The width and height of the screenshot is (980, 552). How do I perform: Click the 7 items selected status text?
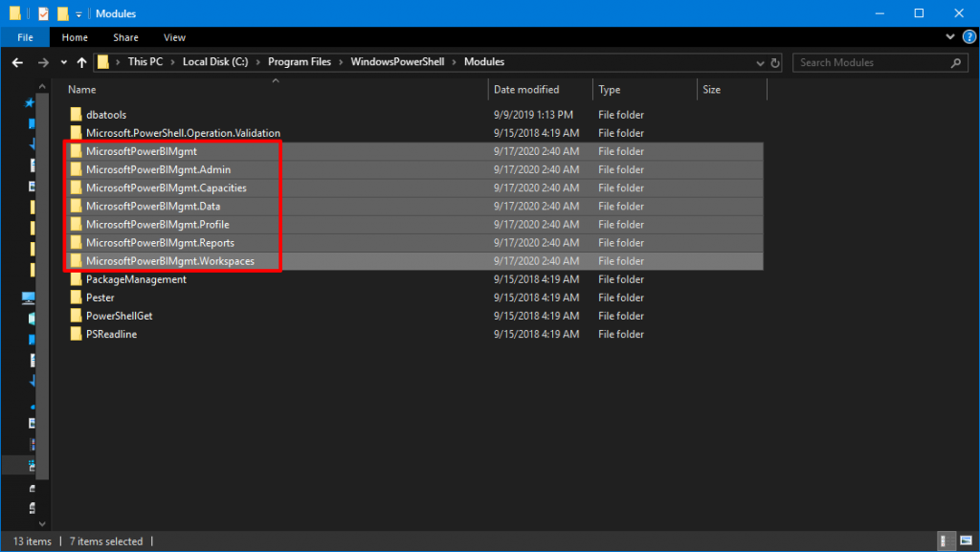[105, 541]
